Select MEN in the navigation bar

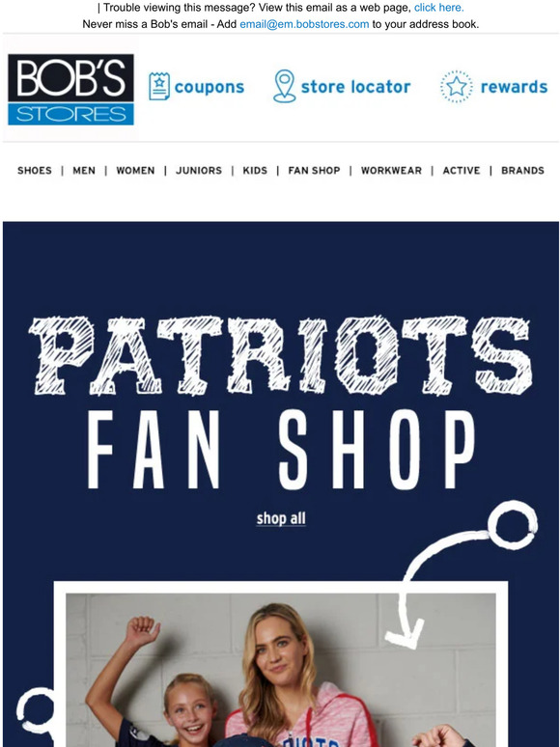coord(84,171)
